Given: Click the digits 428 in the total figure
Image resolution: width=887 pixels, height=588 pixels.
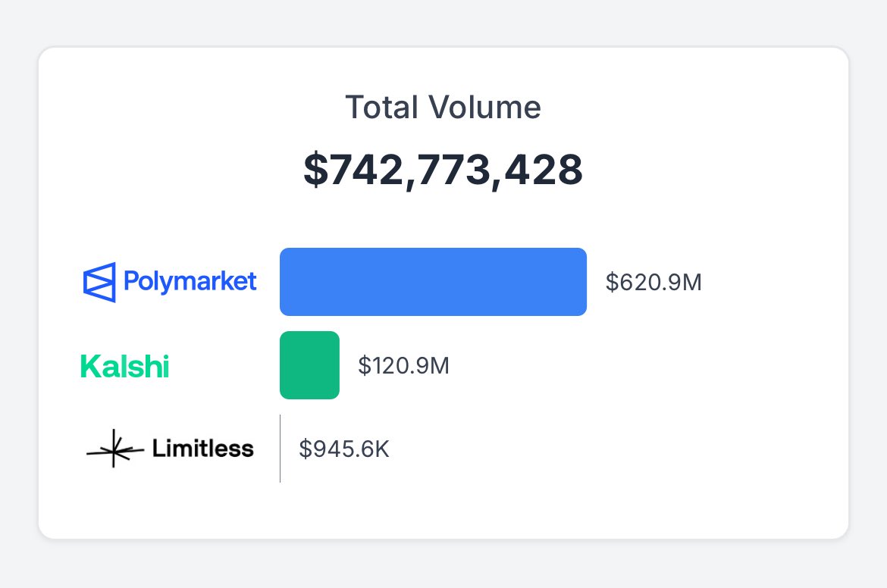Looking at the screenshot, I should pos(543,170).
